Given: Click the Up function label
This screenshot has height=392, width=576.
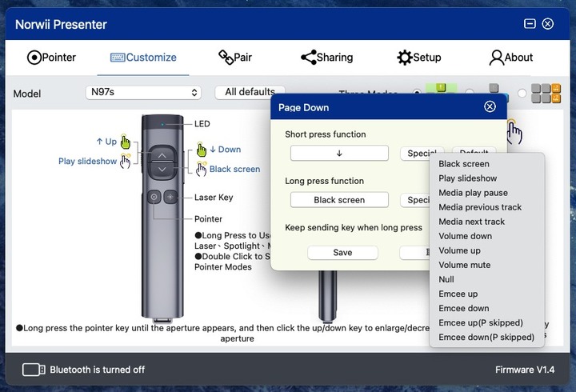Looking at the screenshot, I should coord(106,142).
